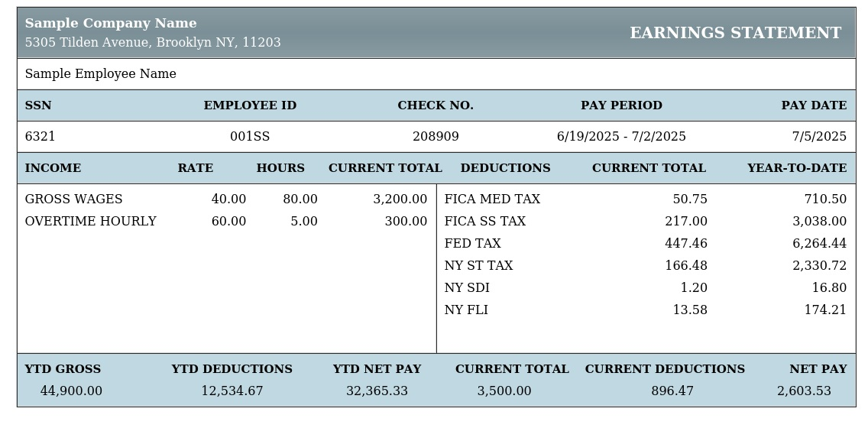Select the NY ST TAX year-to-date 2,330.72
Screen dimensions: 868x428
click(x=819, y=266)
